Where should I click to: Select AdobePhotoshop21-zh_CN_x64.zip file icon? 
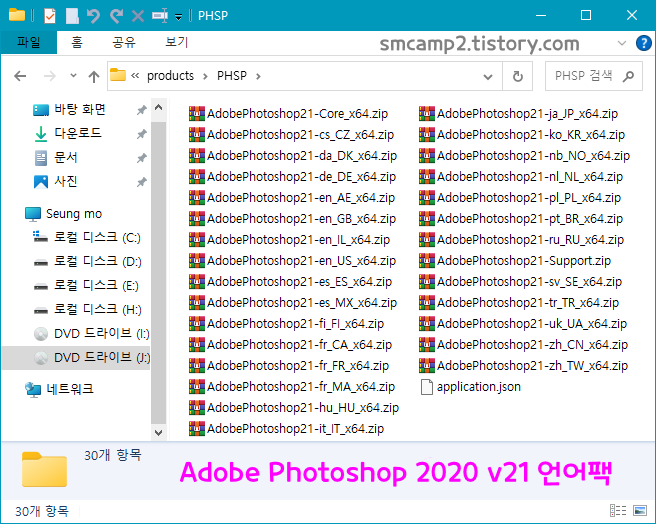coord(427,344)
